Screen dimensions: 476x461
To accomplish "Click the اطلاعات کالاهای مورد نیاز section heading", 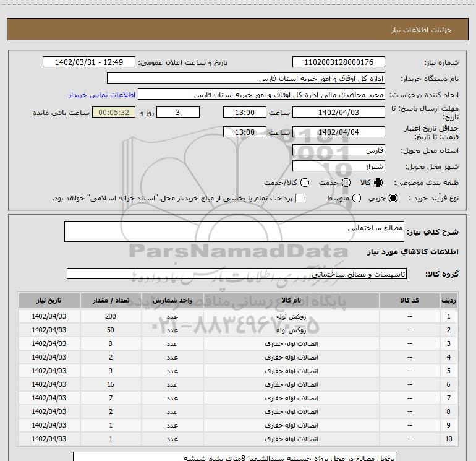I will coord(413,252).
